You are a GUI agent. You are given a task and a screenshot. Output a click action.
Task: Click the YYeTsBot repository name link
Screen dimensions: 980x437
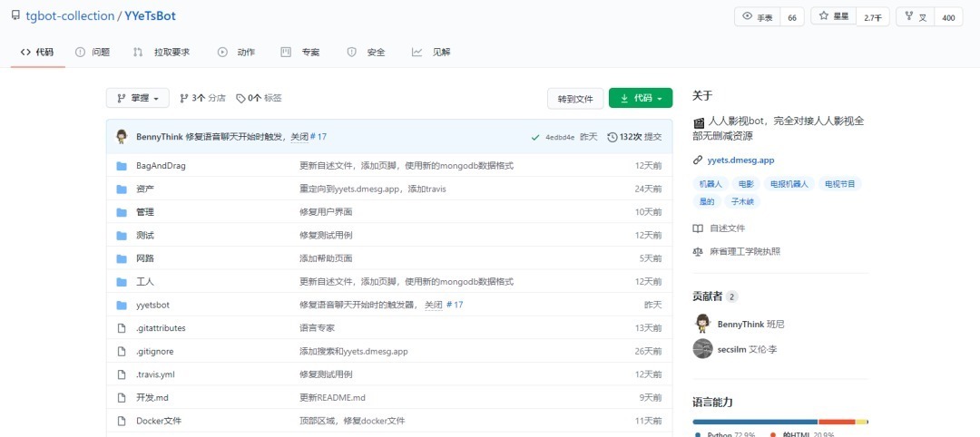pos(150,16)
